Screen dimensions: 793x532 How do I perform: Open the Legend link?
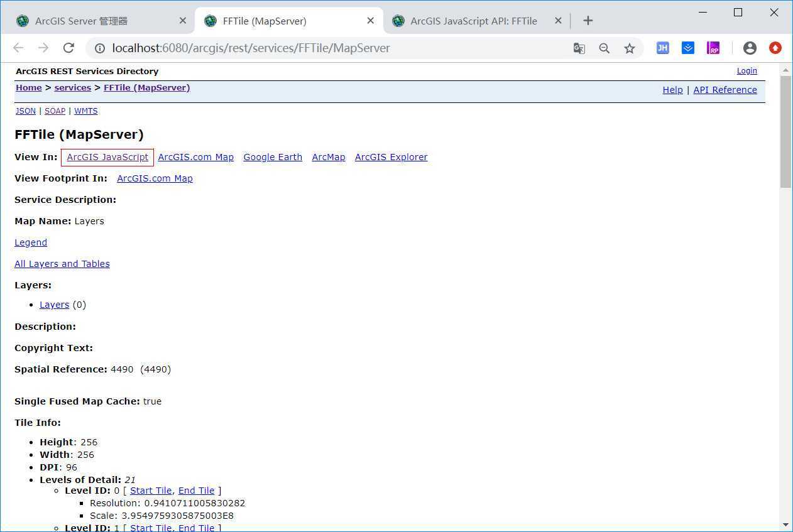coord(31,242)
